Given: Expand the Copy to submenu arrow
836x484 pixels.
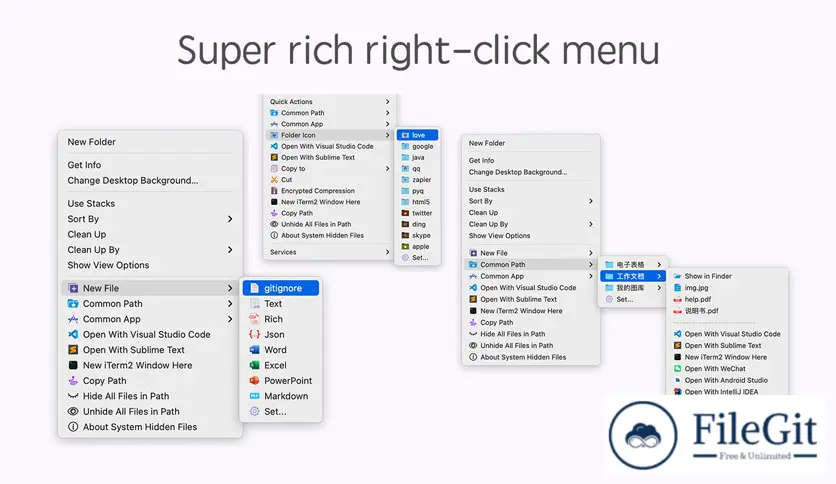Looking at the screenshot, I should point(388,169).
